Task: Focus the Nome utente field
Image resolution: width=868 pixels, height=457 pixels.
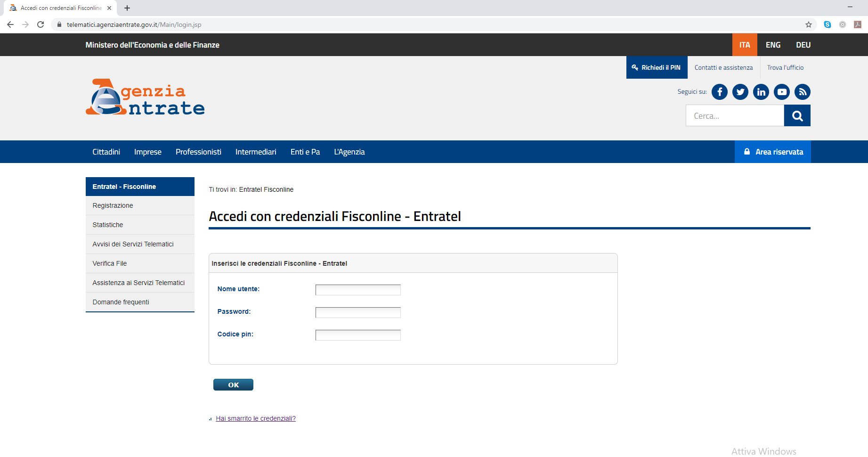Action: point(358,290)
